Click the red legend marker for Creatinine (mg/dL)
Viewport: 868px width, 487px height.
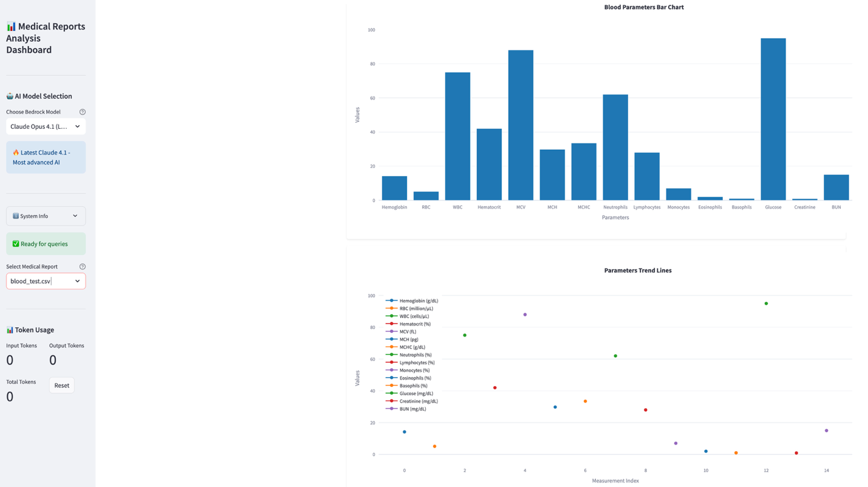(x=392, y=401)
